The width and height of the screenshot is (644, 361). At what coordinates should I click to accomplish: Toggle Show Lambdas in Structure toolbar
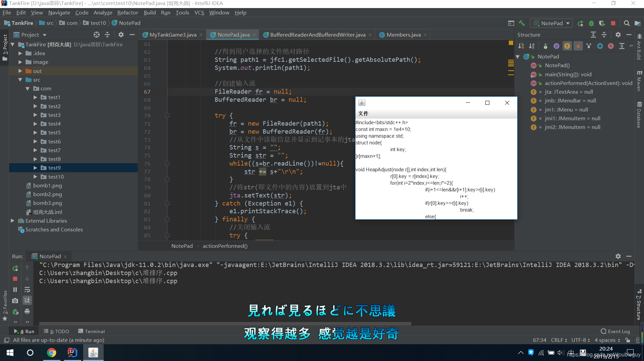tap(611, 46)
